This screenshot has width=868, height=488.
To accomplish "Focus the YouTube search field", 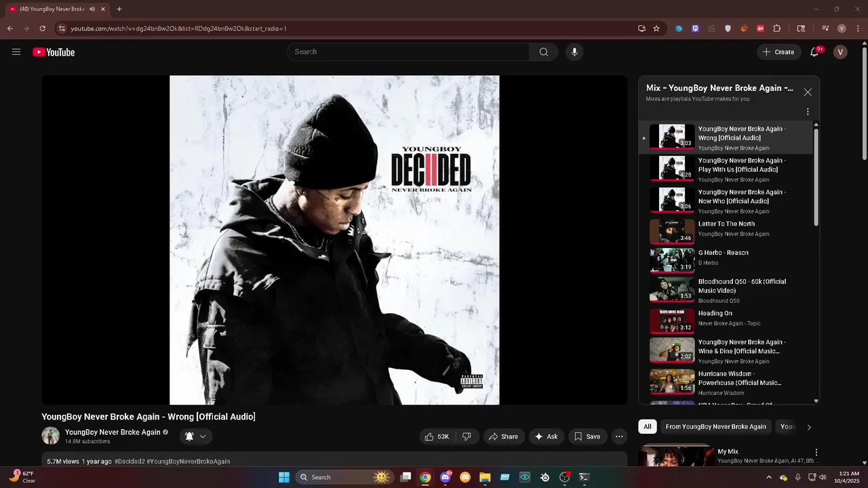I will pyautogui.click(x=408, y=52).
